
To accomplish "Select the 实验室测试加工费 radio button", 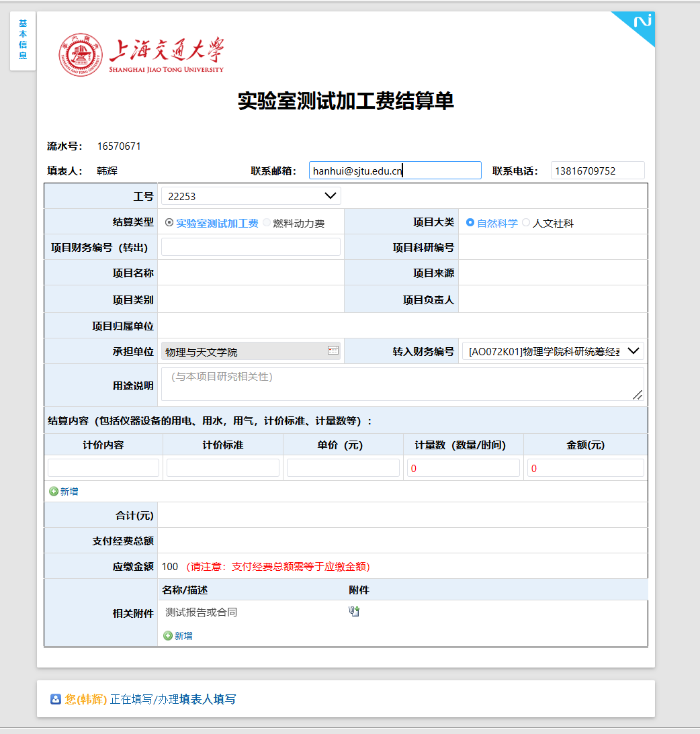I will coord(169,223).
